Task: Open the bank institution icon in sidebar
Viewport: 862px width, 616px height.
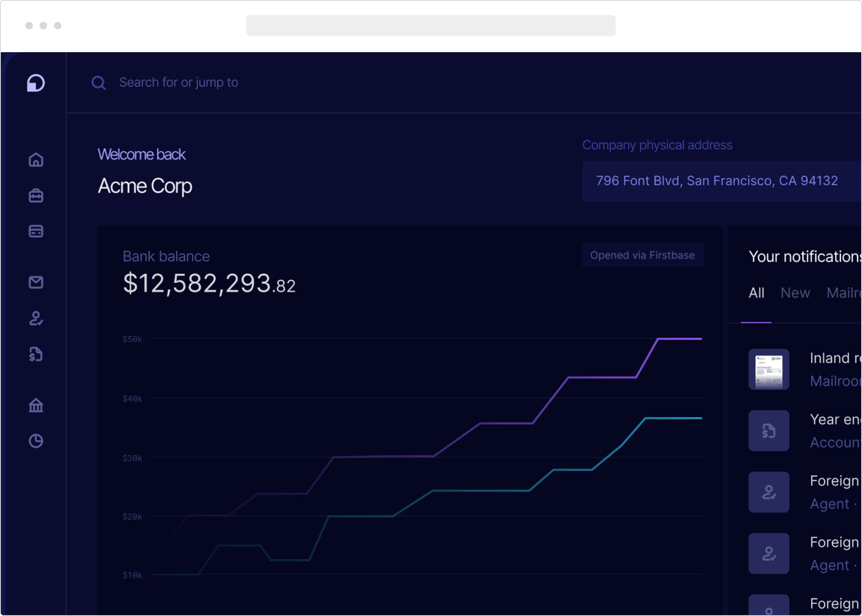Action: click(36, 405)
